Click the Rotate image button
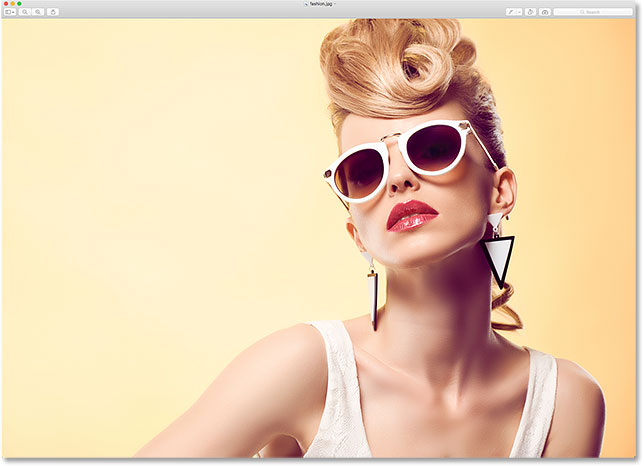This screenshot has height=467, width=644. 530,12
